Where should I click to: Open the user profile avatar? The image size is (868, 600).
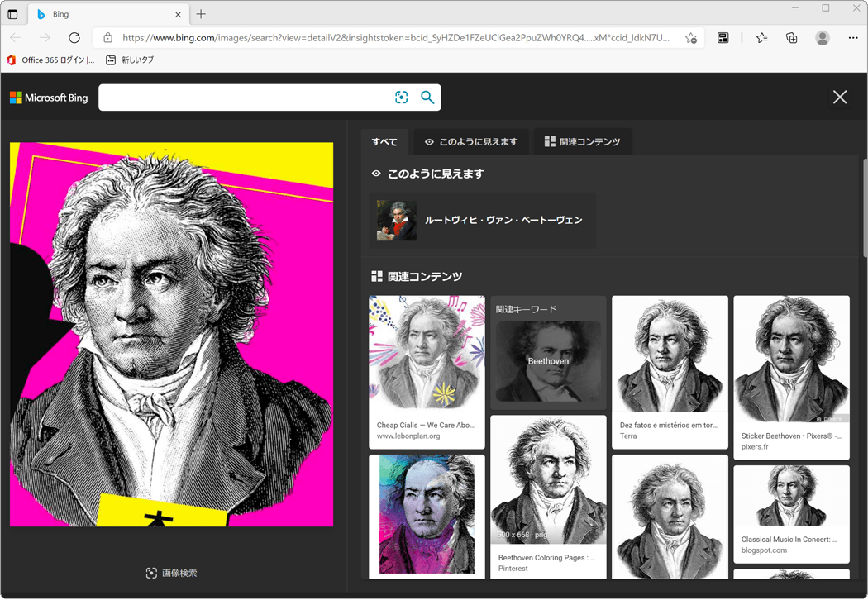tap(823, 38)
